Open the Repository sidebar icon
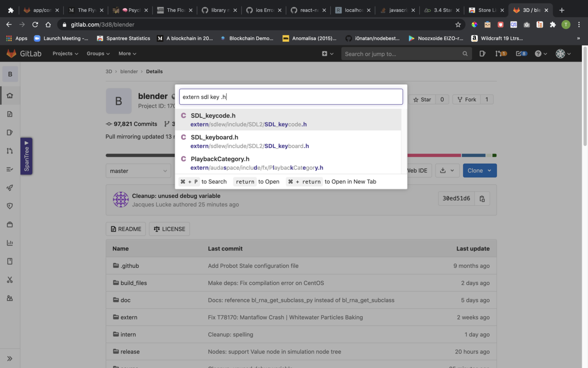The height and width of the screenshot is (368, 588). pyautogui.click(x=10, y=114)
